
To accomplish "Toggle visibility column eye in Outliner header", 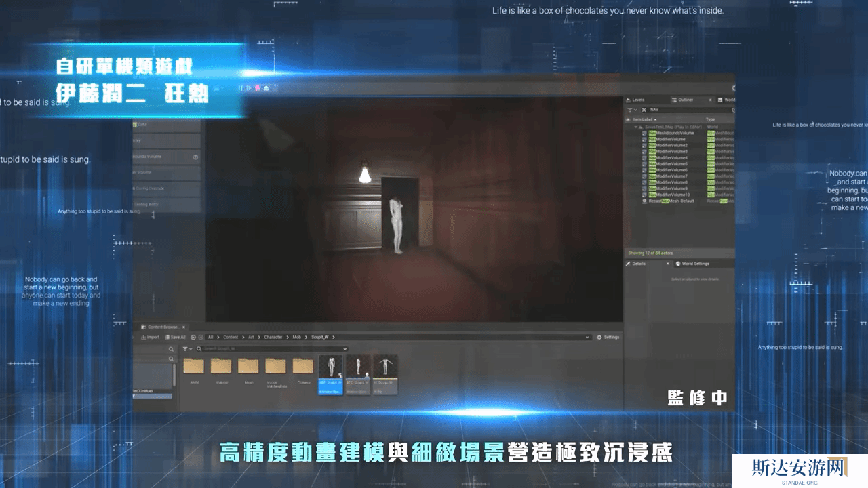I will 628,120.
